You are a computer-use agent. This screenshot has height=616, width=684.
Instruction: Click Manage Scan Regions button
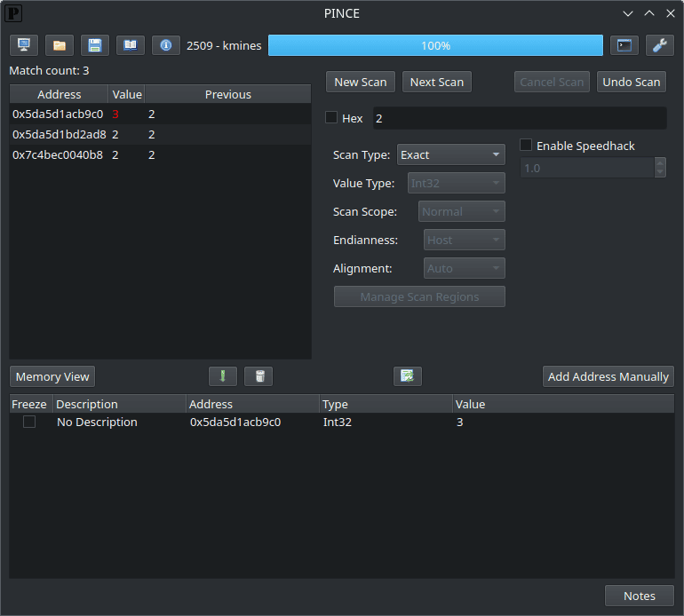(x=419, y=296)
